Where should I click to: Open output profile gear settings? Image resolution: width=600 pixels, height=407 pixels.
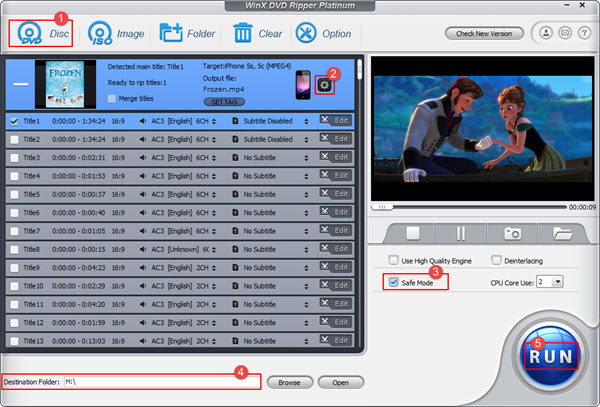pos(324,85)
